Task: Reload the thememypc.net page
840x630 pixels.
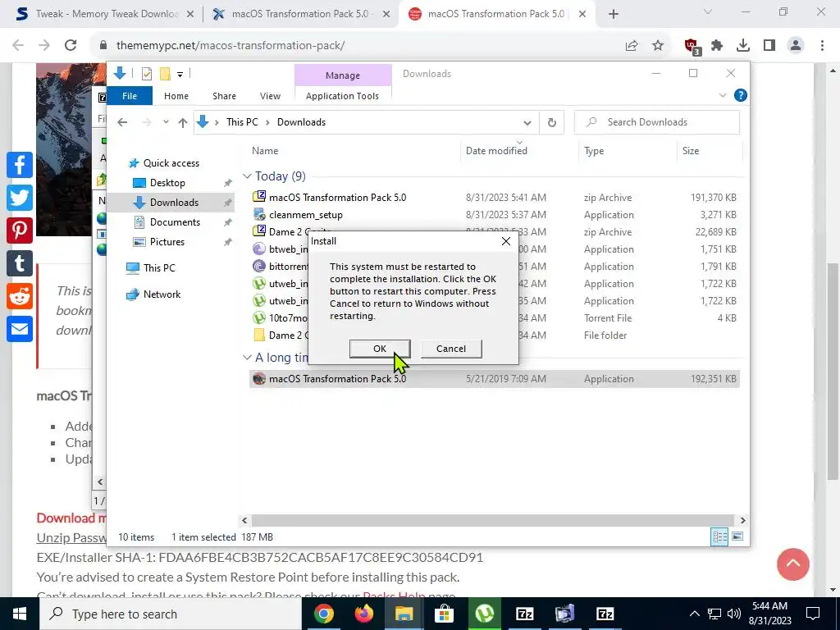Action: 71,46
